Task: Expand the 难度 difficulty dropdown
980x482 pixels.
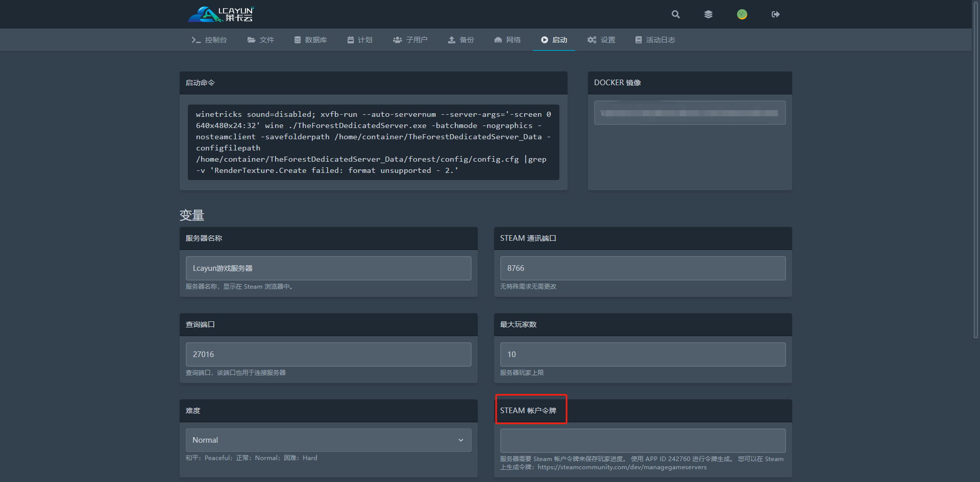Action: pos(328,440)
